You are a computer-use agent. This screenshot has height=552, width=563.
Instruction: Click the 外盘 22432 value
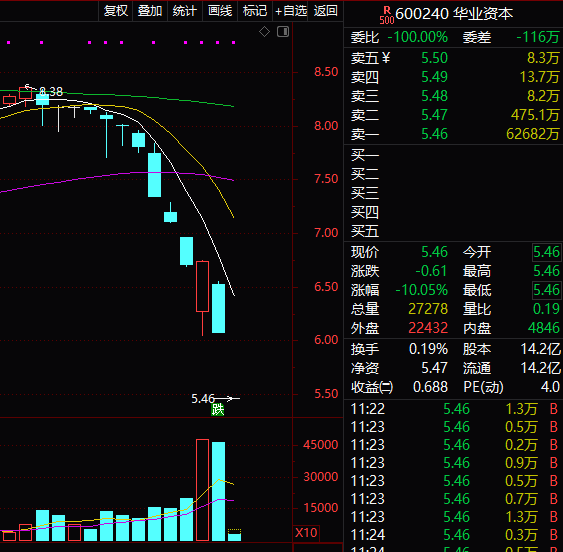(x=428, y=328)
